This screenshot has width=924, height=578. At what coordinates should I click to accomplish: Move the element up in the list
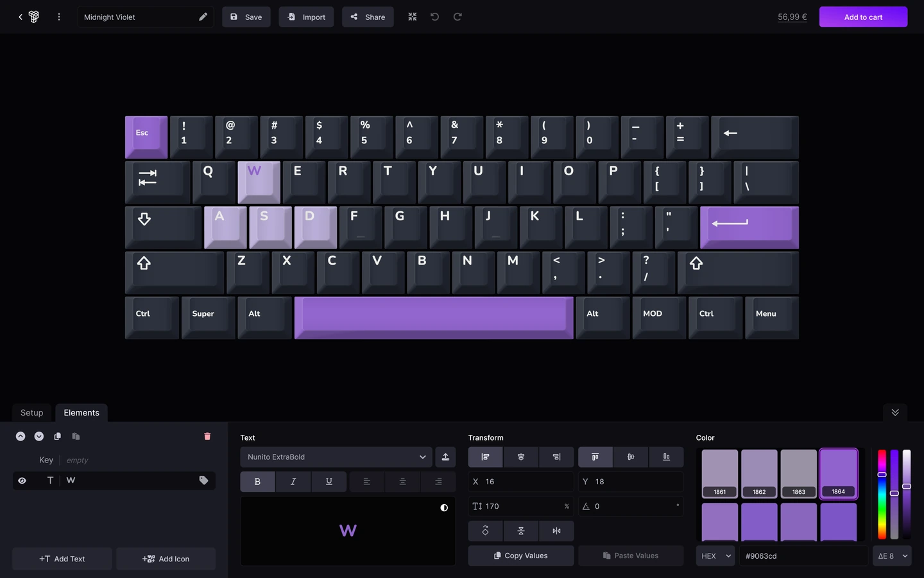(x=21, y=436)
